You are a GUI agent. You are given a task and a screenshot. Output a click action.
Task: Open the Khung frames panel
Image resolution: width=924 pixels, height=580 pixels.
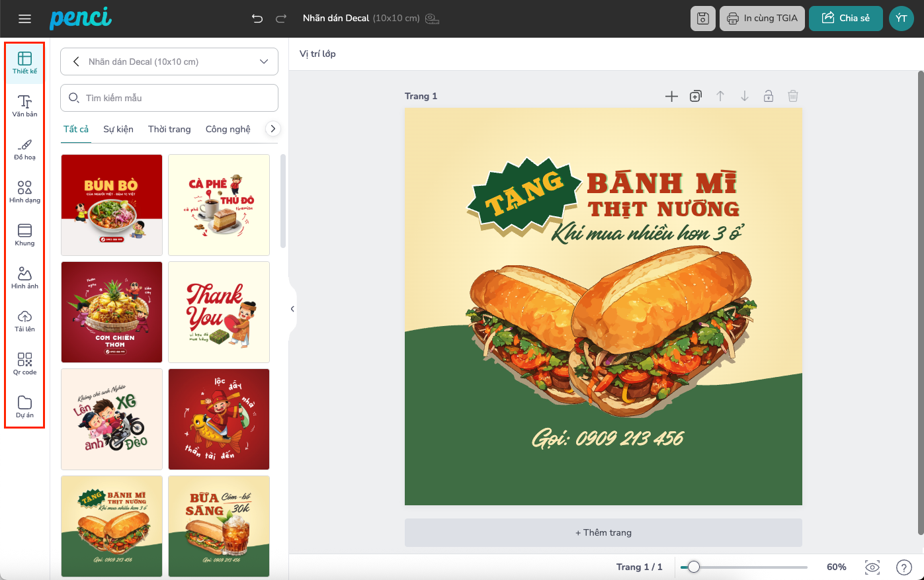coord(24,234)
